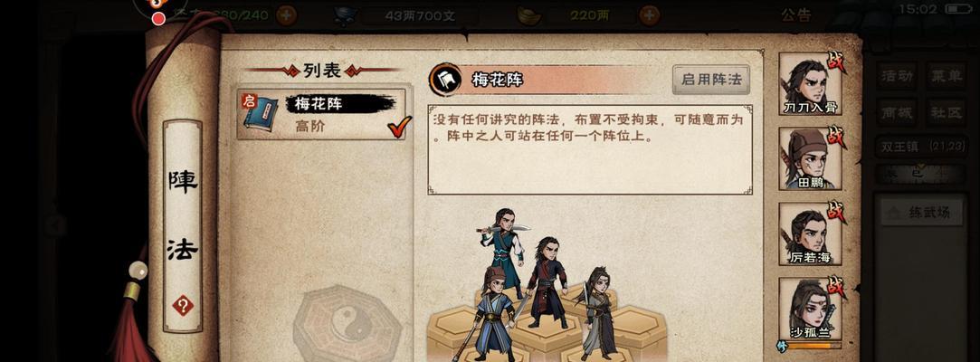Select the 梅花阵 formation in the list
980x362 pixels.
321,114
